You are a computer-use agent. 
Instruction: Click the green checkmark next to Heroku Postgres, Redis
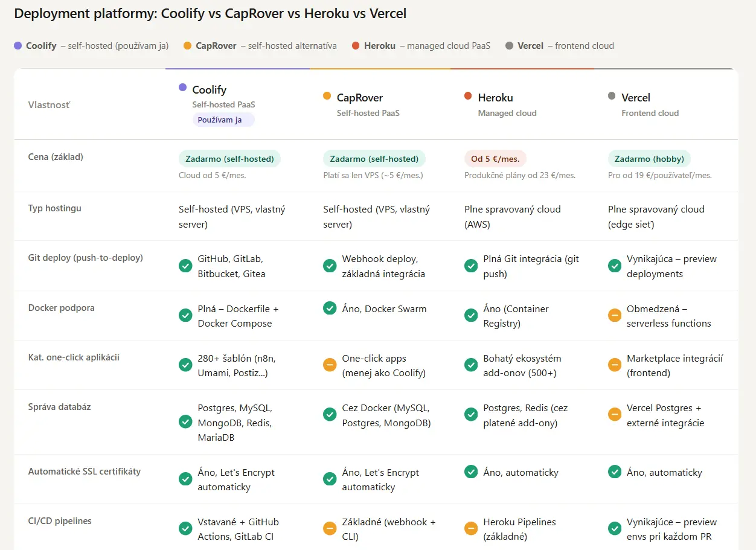471,415
